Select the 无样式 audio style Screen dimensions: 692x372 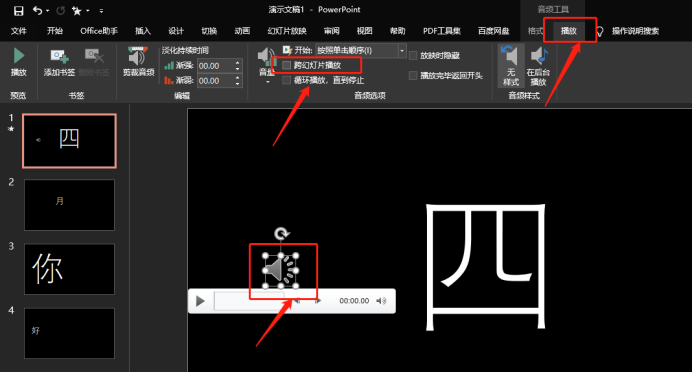511,65
